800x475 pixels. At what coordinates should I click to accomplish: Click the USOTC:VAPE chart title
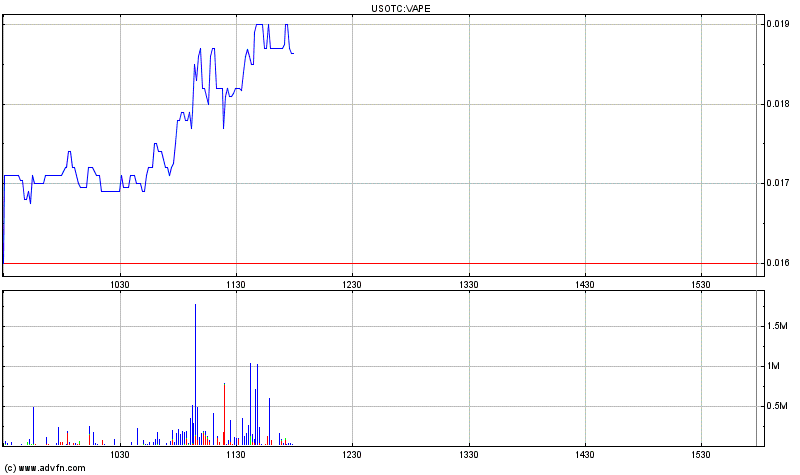pyautogui.click(x=401, y=9)
